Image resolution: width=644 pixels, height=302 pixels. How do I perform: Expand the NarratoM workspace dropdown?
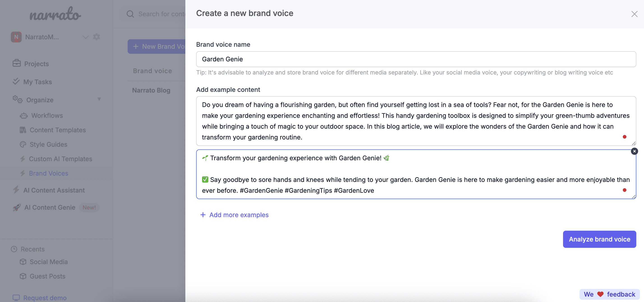(85, 37)
